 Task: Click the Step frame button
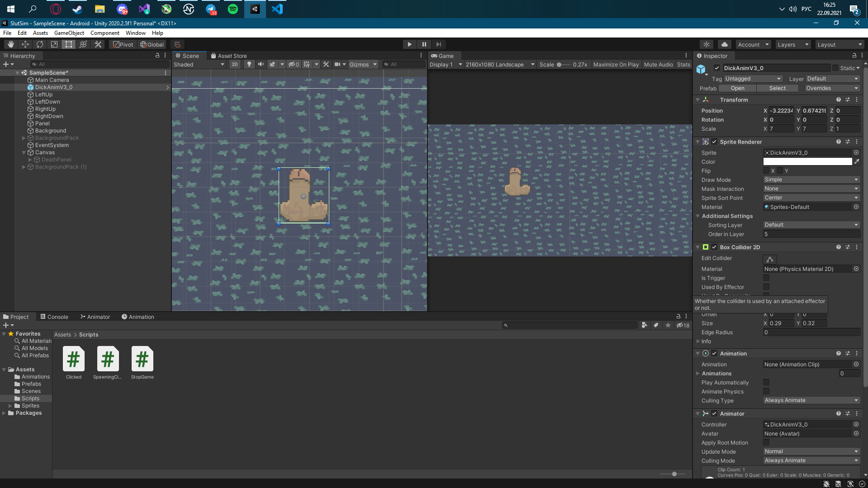pyautogui.click(x=438, y=44)
